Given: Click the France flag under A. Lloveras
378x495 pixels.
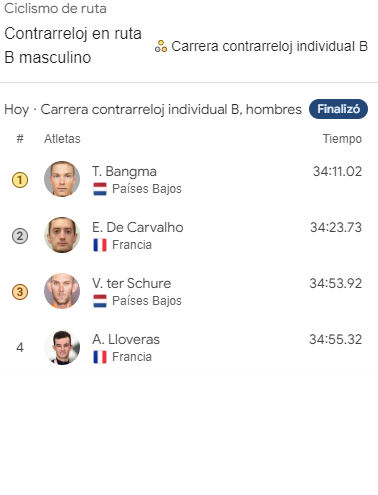Looking at the screenshot, I should pos(100,357).
